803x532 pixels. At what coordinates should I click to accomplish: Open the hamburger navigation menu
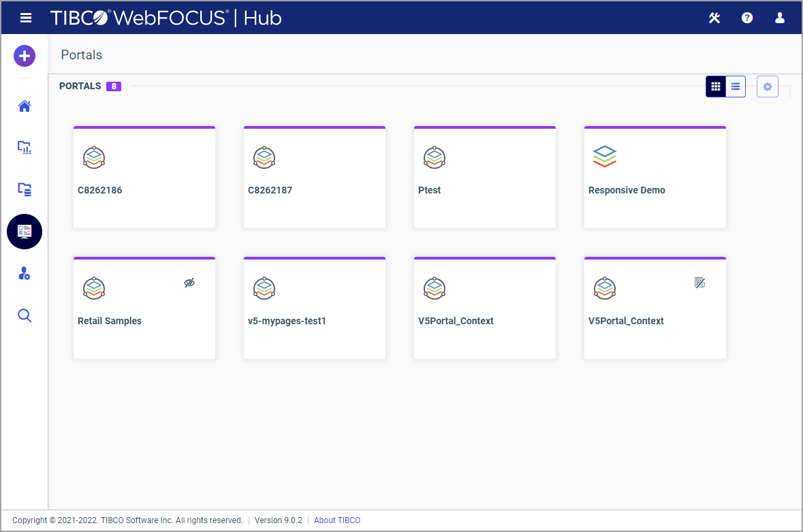tap(26, 18)
